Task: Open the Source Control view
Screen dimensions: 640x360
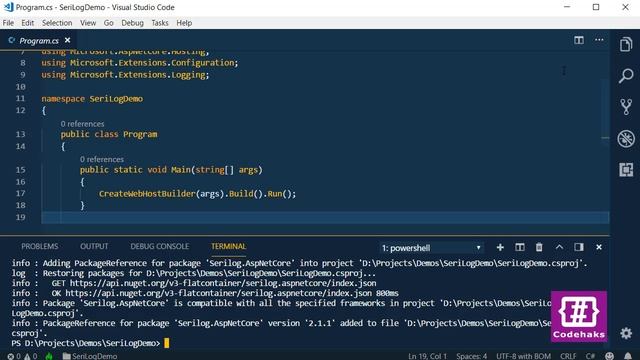Action: click(x=626, y=107)
